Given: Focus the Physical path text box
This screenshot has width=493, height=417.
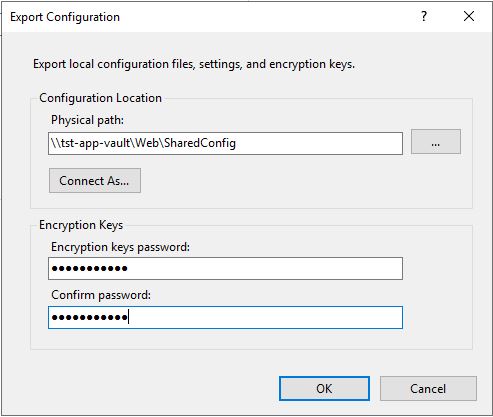Looking at the screenshot, I should 225,143.
